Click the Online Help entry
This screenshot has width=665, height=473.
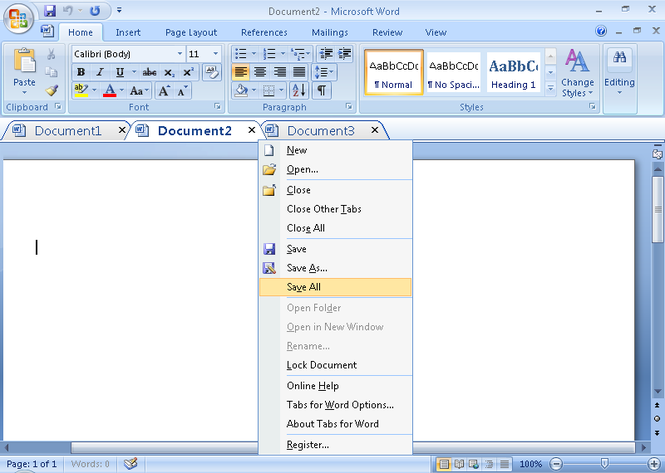point(335,386)
